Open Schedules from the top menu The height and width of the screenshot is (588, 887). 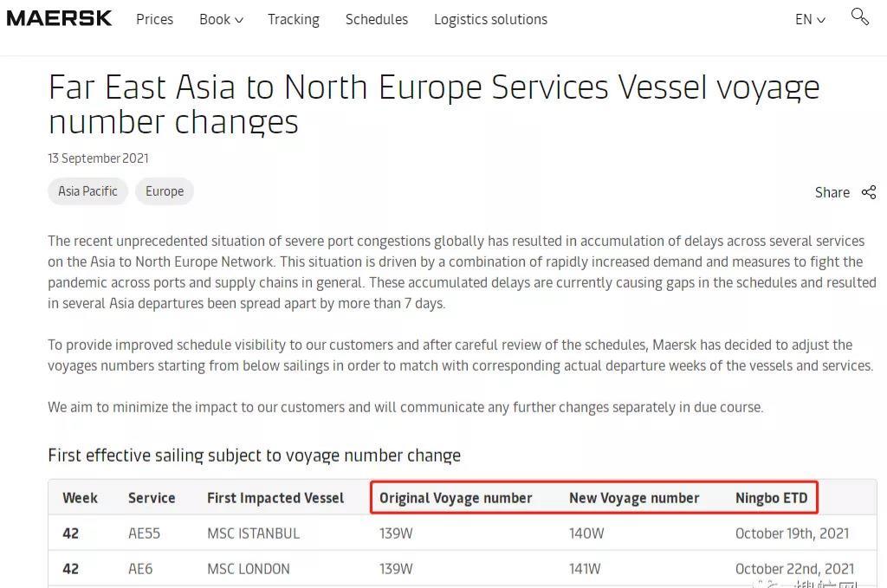(x=377, y=19)
